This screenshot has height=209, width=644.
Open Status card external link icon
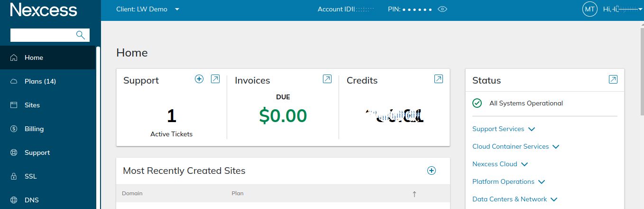tap(613, 79)
